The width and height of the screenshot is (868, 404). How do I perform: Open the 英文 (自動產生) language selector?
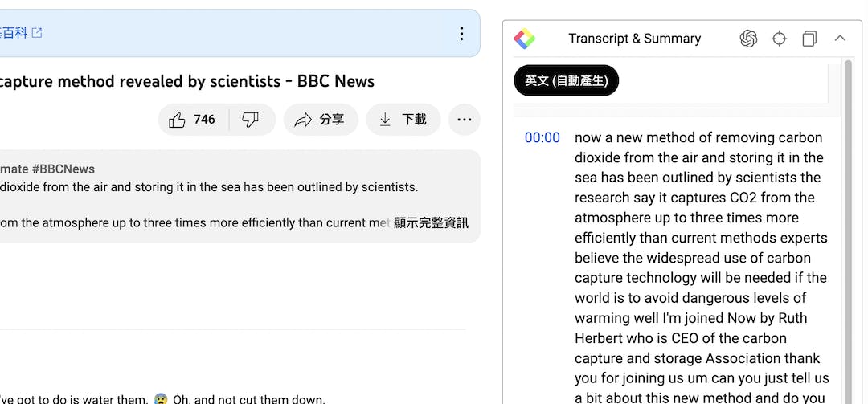tap(566, 80)
